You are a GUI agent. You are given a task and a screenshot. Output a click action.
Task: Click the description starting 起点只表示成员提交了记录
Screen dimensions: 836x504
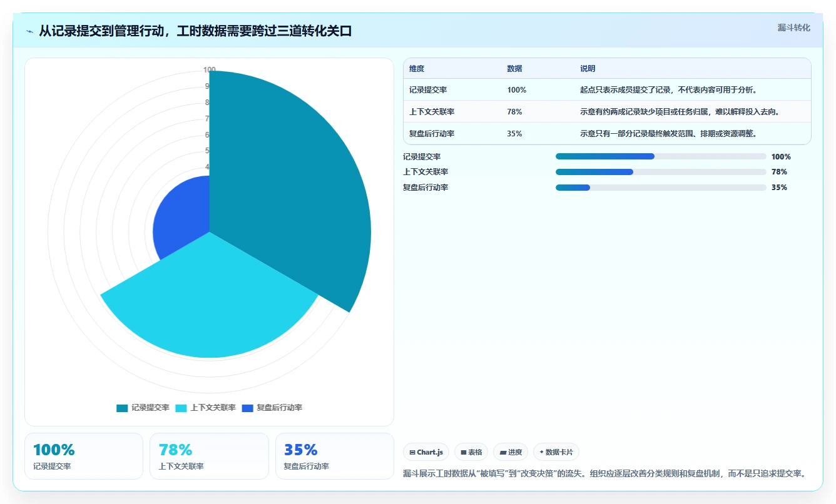(x=668, y=90)
